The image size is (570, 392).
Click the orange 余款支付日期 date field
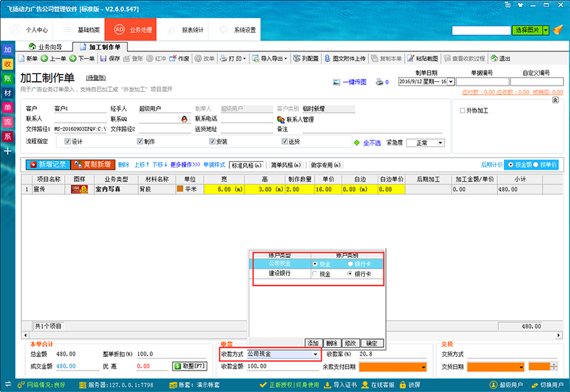coord(392,367)
